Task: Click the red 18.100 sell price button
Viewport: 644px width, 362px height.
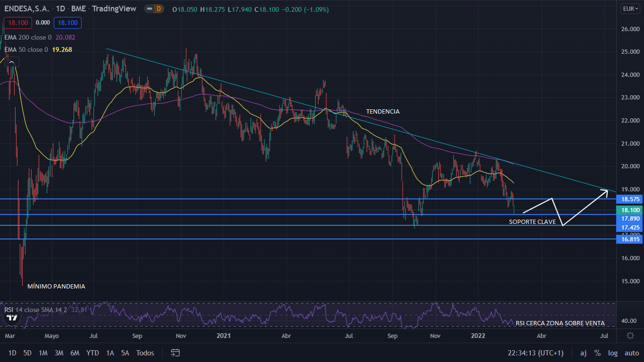Action: (17, 23)
